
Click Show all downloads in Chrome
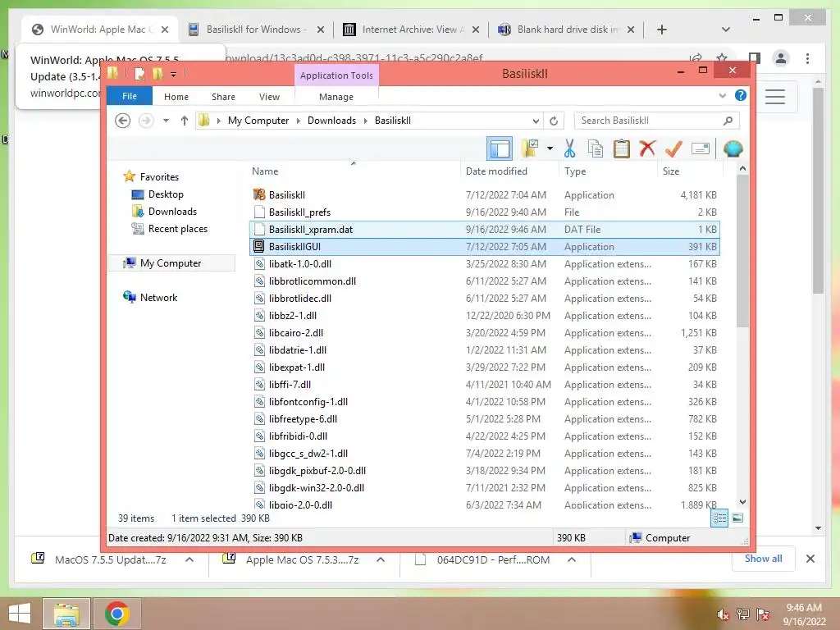tap(764, 559)
